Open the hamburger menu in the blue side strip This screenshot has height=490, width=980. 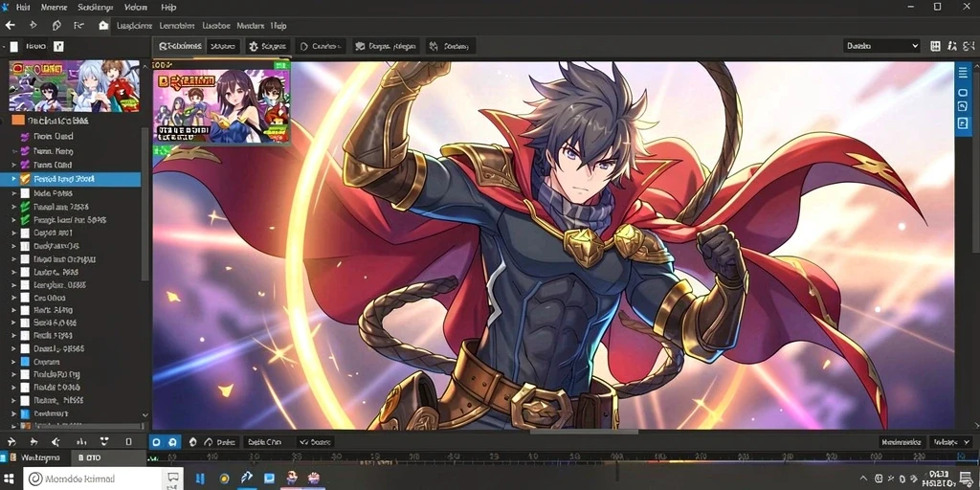(963, 73)
